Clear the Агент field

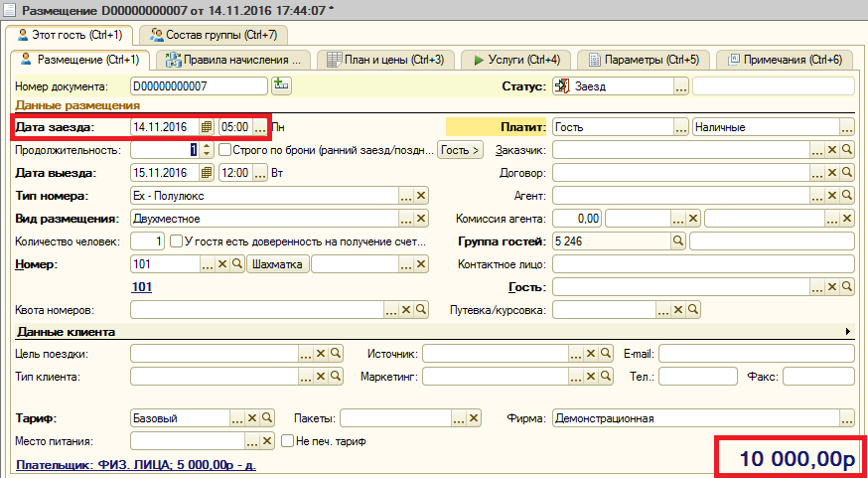point(832,196)
